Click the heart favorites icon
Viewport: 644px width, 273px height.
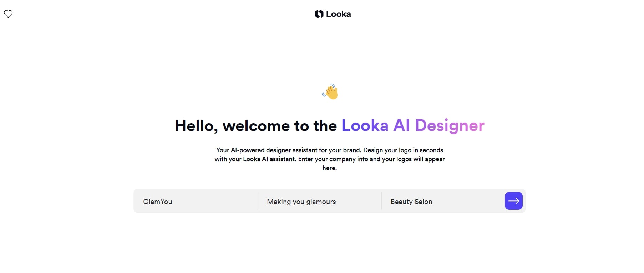8,14
